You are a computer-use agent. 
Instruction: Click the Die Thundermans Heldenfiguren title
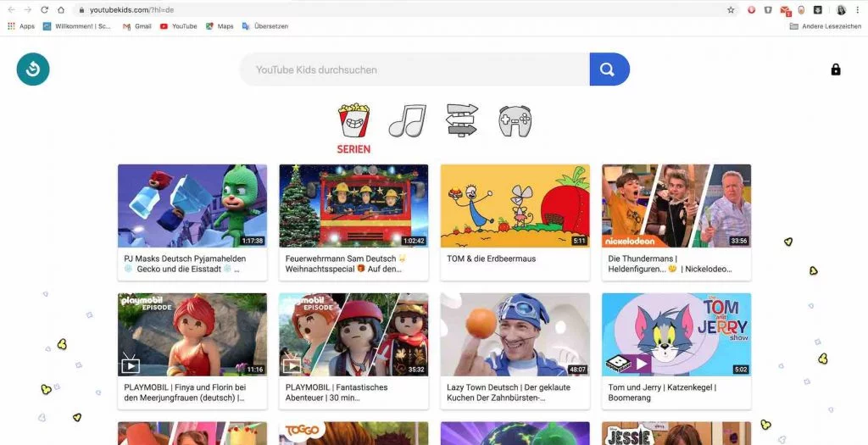tap(670, 264)
